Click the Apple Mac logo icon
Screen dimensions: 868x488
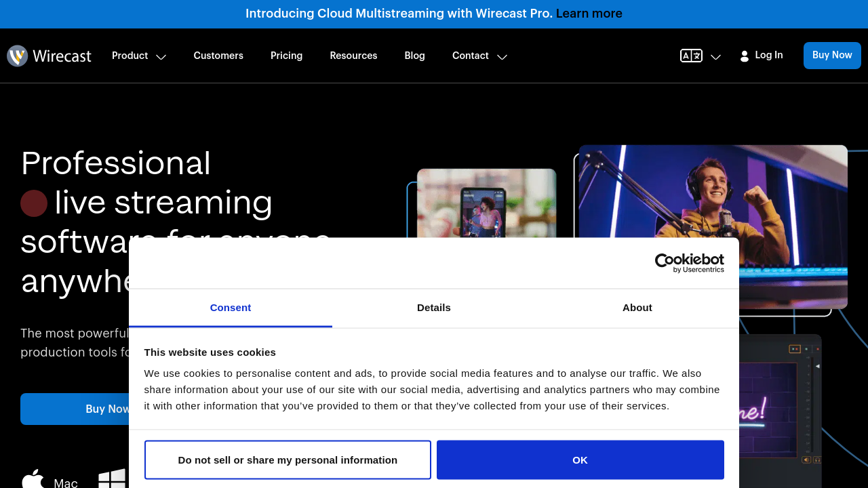[33, 480]
